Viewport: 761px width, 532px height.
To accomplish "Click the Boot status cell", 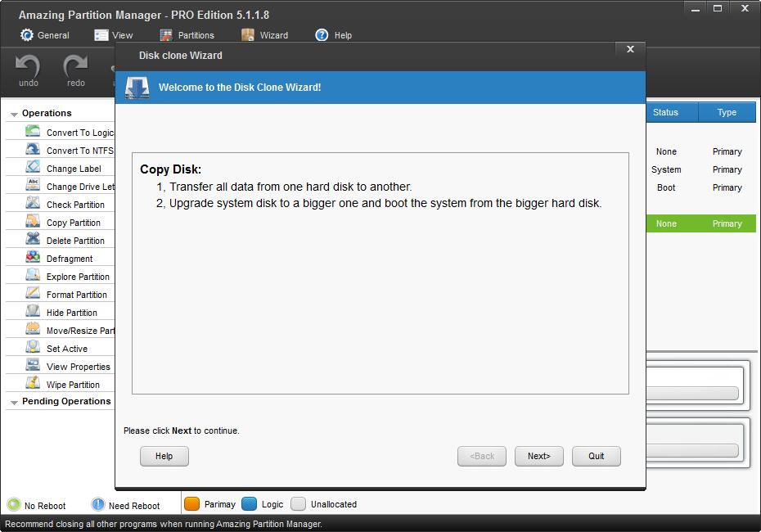I will (x=666, y=187).
